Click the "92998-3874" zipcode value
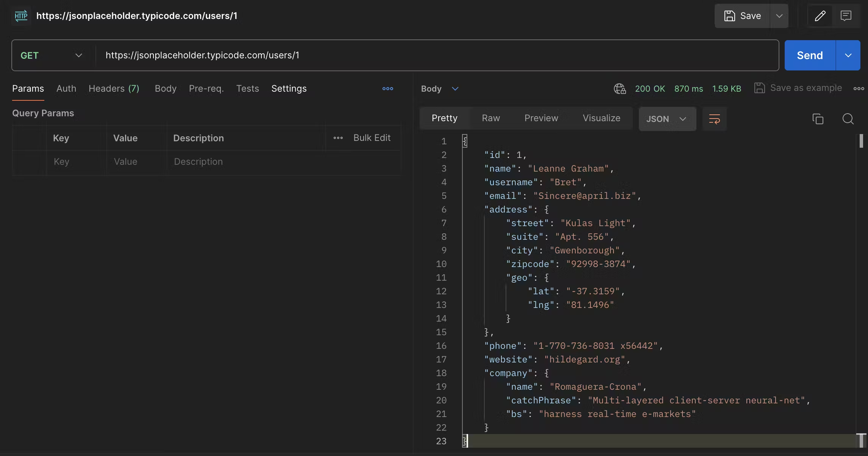 (x=598, y=264)
